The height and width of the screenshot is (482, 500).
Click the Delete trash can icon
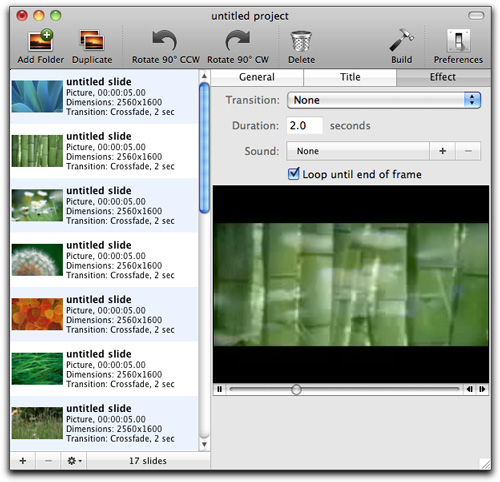pyautogui.click(x=301, y=41)
